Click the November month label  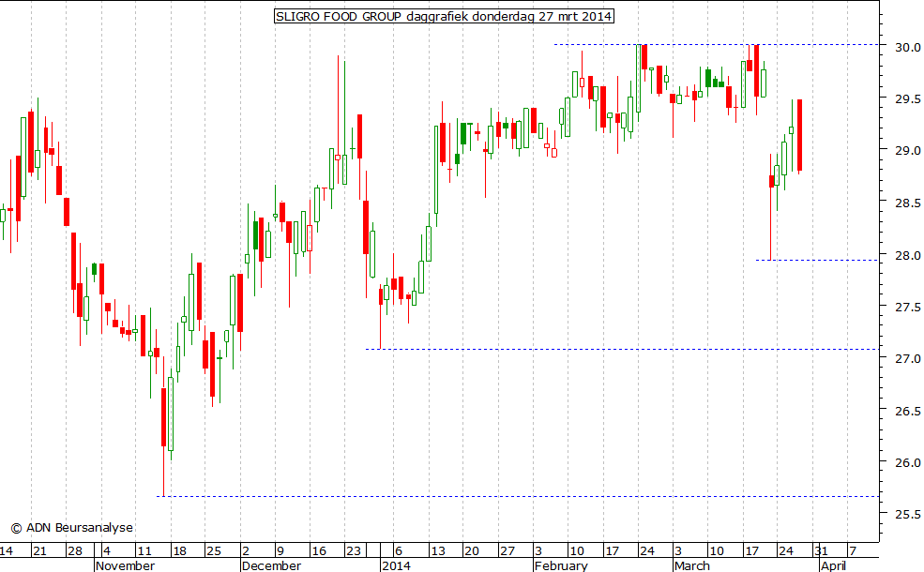pyautogui.click(x=125, y=565)
